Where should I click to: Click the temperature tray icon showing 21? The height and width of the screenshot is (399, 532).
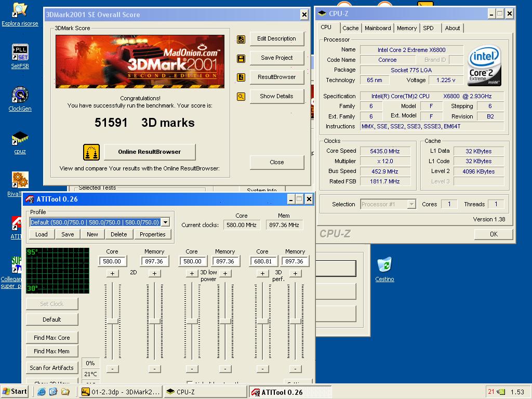pyautogui.click(x=491, y=392)
